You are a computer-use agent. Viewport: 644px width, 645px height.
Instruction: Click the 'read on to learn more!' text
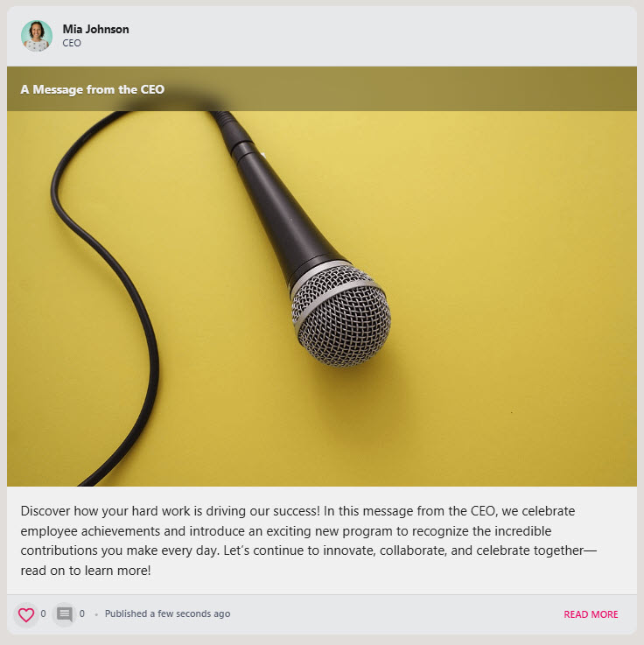[x=86, y=571]
